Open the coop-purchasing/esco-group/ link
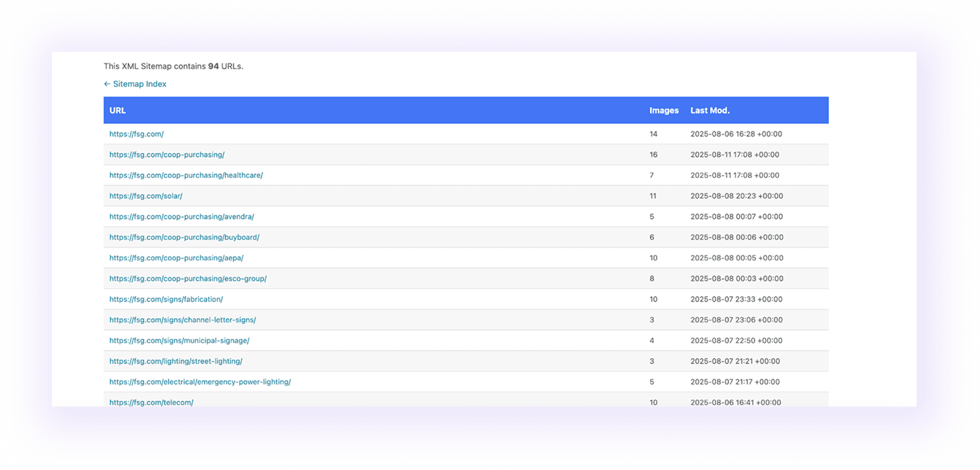 (188, 279)
